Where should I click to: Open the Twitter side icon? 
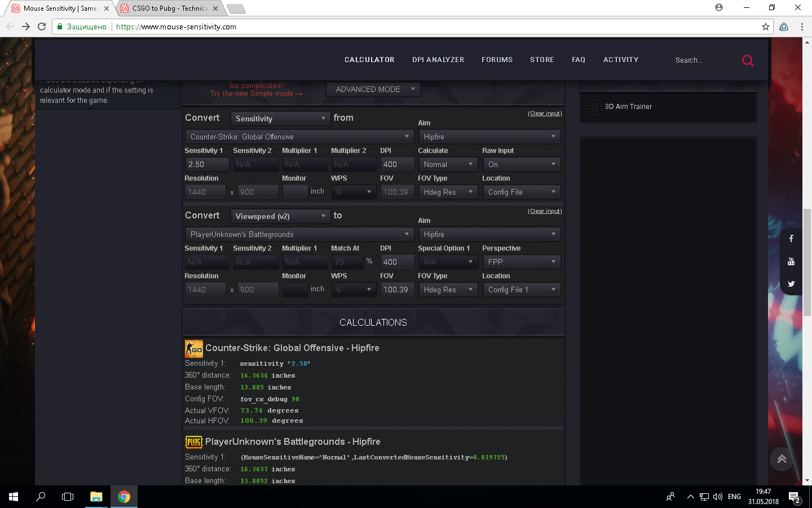[791, 284]
